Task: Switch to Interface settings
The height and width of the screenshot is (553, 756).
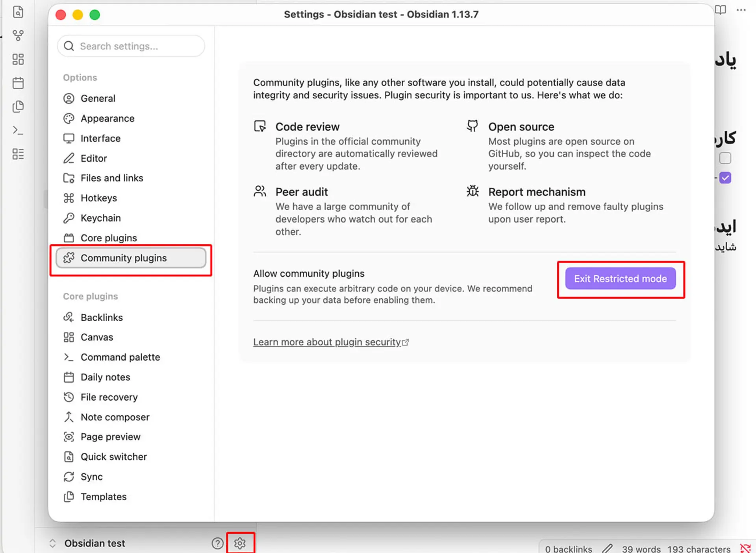Action: tap(131, 139)
